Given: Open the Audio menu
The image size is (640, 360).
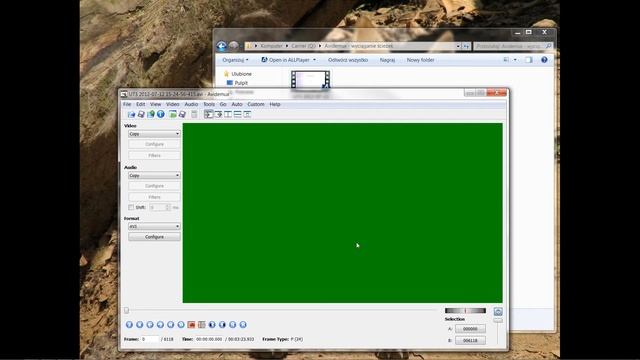Looking at the screenshot, I should tap(191, 104).
